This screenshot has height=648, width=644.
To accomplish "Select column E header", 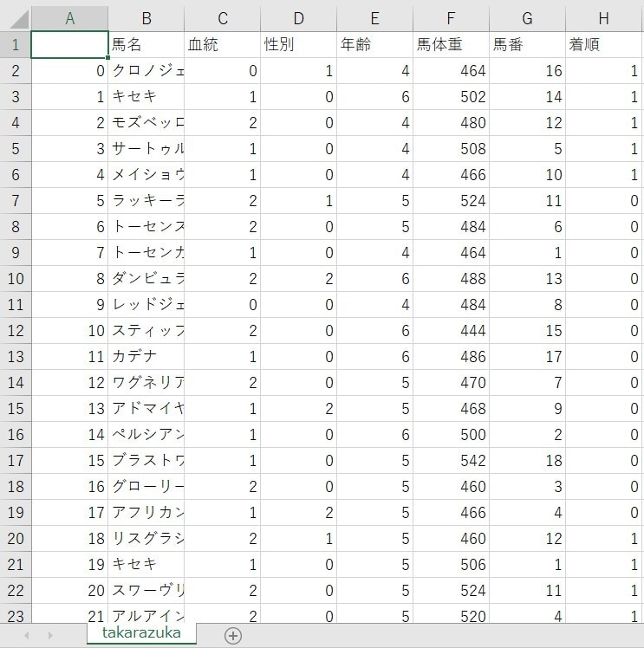I will (x=375, y=18).
